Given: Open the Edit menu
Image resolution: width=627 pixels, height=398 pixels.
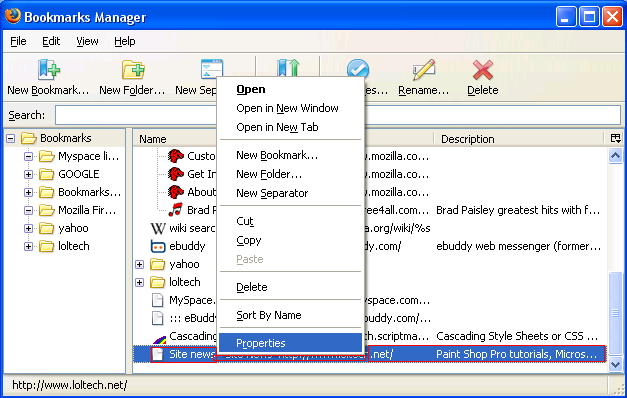Looking at the screenshot, I should pos(51,41).
